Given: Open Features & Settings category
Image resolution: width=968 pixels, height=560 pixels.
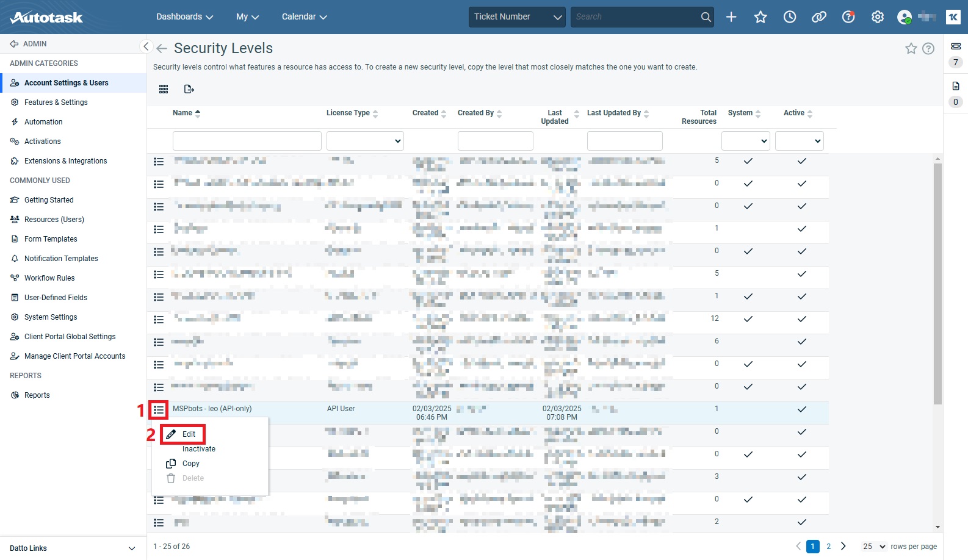Looking at the screenshot, I should tap(56, 102).
